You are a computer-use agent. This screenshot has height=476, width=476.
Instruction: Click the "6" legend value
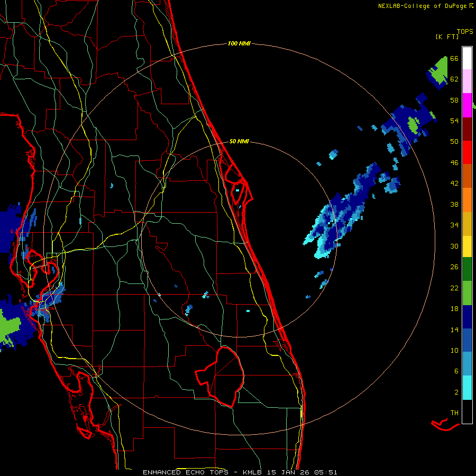[x=456, y=371]
